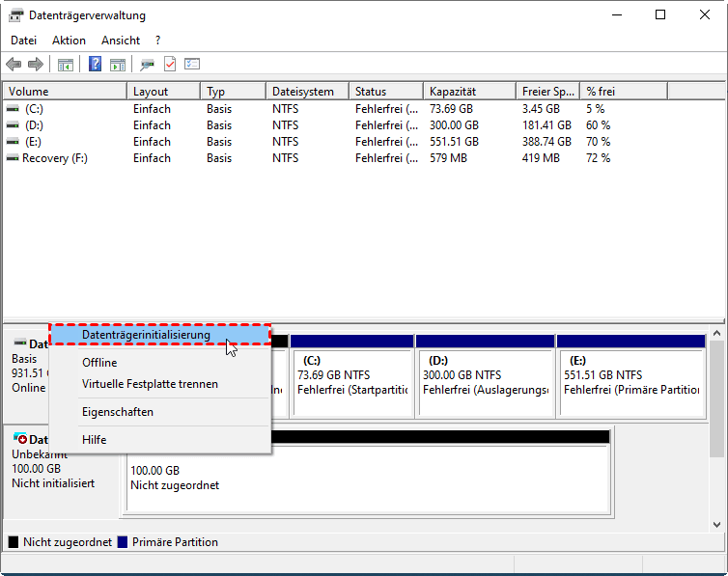728x576 pixels.
Task: Toggle the action pane toolbar icon
Action: tap(118, 65)
